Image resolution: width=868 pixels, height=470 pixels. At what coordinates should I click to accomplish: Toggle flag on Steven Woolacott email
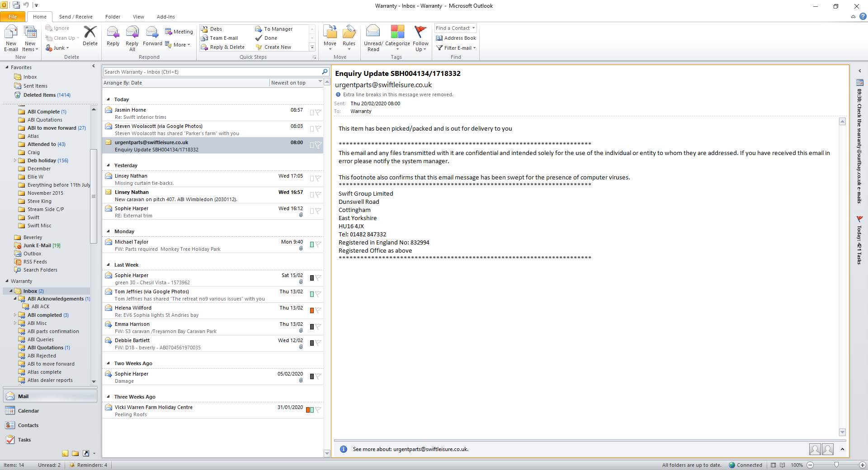coord(318,129)
